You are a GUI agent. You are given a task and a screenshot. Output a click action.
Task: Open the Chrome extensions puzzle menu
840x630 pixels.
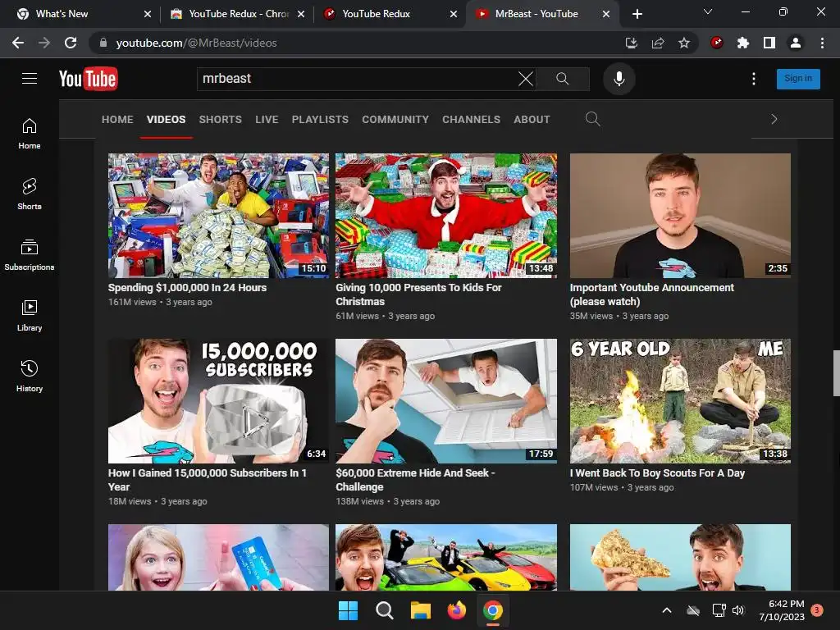pyautogui.click(x=742, y=43)
